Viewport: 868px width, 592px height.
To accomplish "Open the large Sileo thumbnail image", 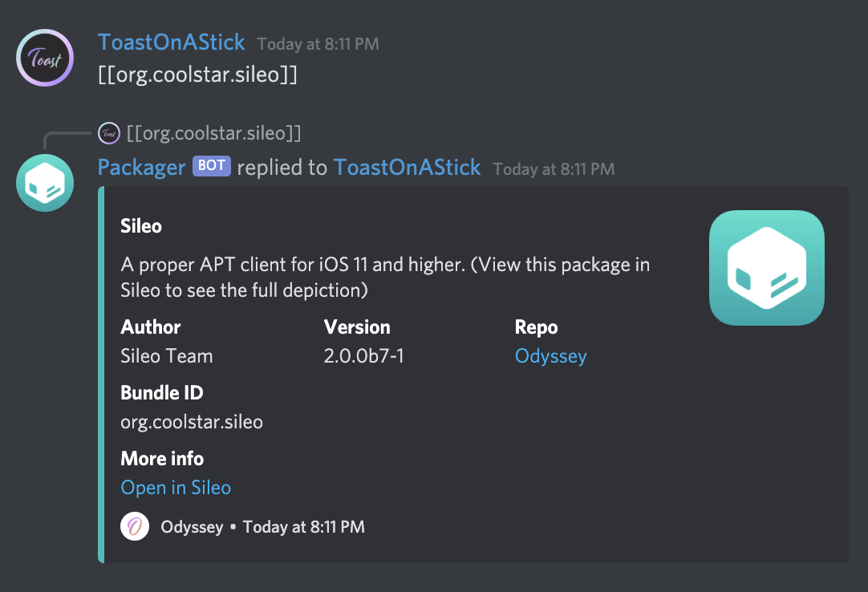I will 766,268.
